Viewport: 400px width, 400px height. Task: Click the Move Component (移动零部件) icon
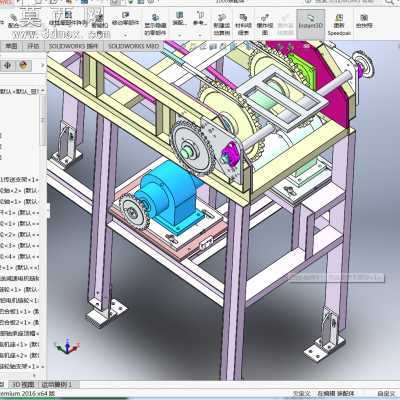[125, 19]
